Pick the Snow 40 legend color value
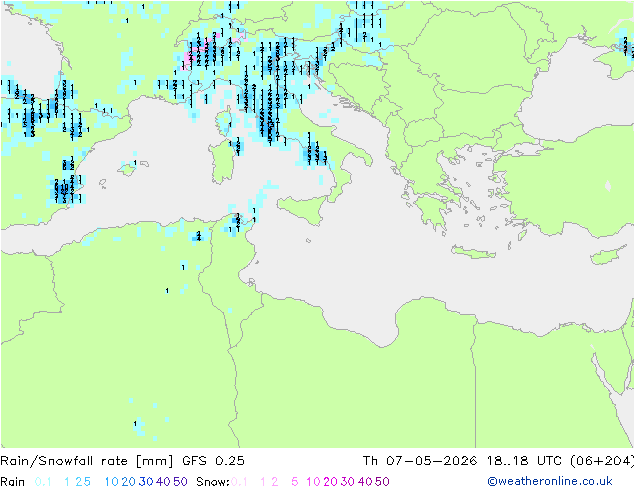 [365, 482]
